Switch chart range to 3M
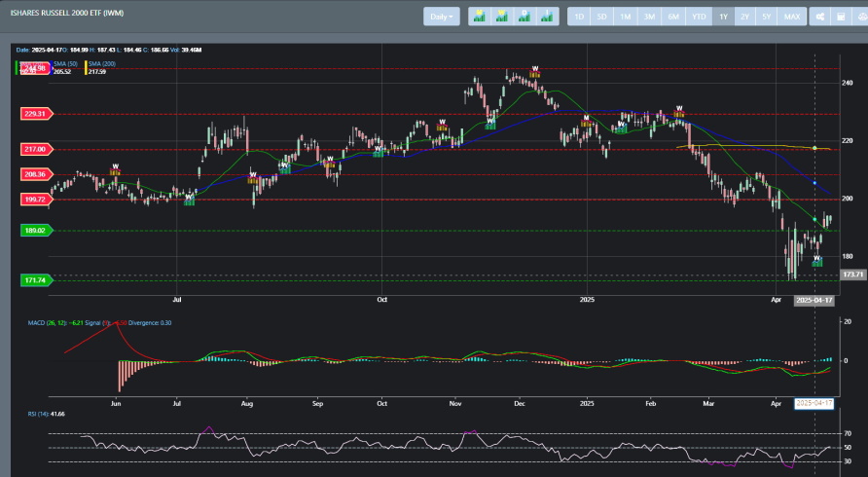868x477 pixels. [x=649, y=17]
